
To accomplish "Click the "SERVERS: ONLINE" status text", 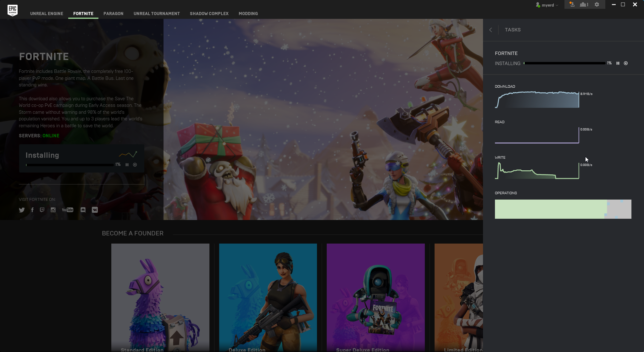I will click(x=39, y=136).
